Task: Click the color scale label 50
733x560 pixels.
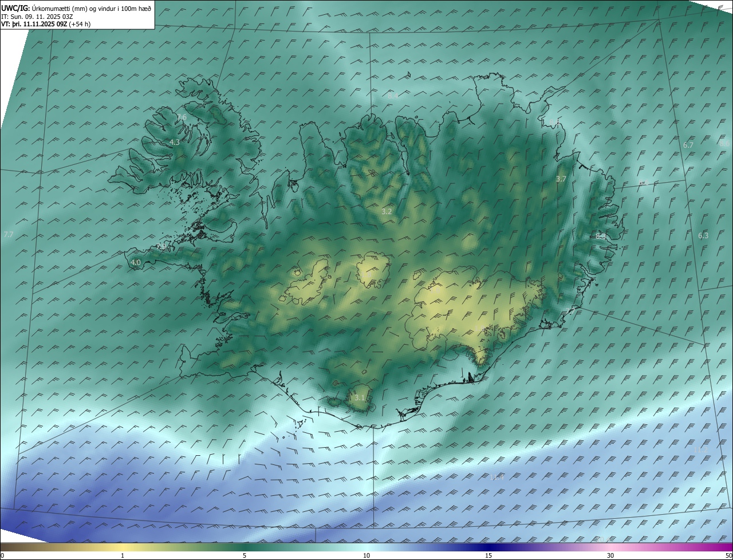Action: (728, 555)
